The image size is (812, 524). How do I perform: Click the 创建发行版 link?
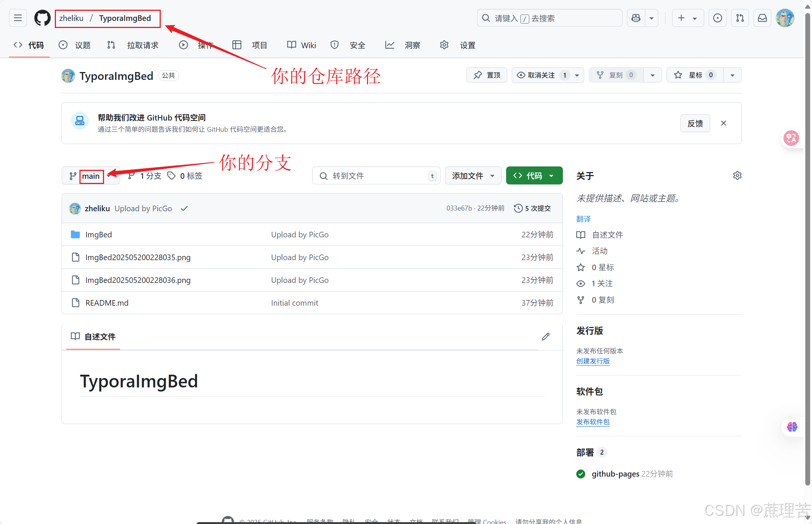click(x=593, y=361)
